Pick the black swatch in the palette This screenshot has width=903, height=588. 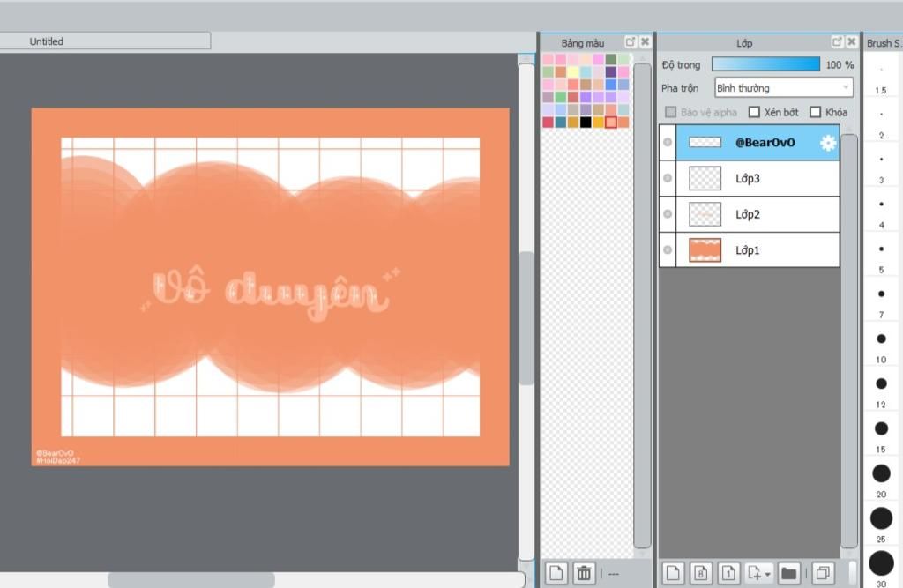[586, 122]
